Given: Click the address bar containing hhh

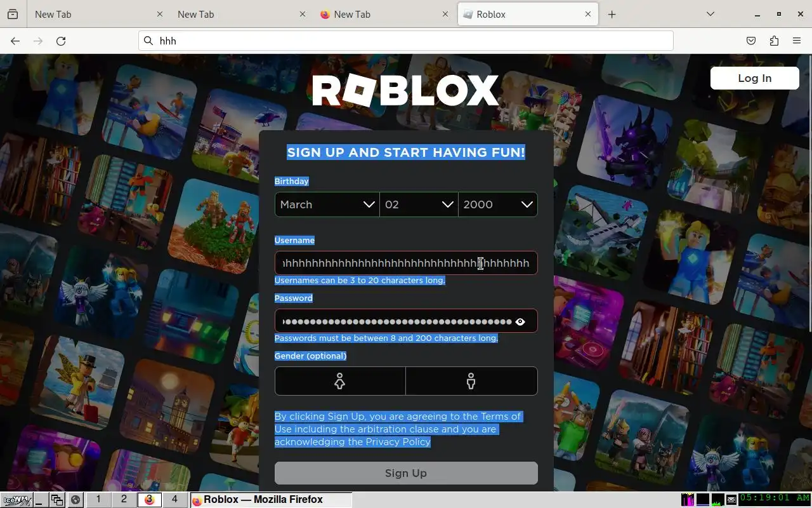Looking at the screenshot, I should 406,41.
